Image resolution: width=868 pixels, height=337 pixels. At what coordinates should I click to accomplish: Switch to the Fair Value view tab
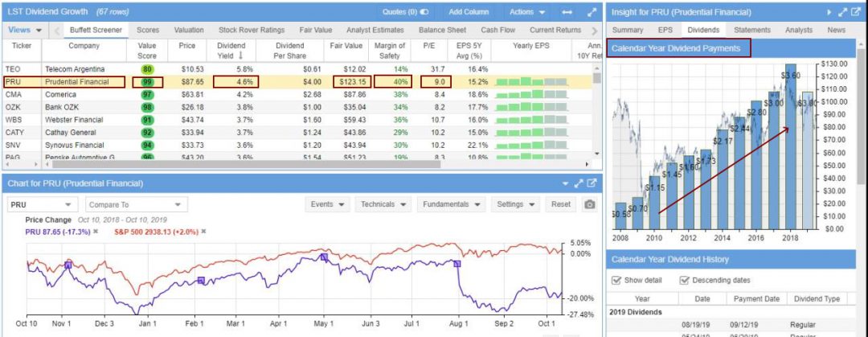coord(316,30)
